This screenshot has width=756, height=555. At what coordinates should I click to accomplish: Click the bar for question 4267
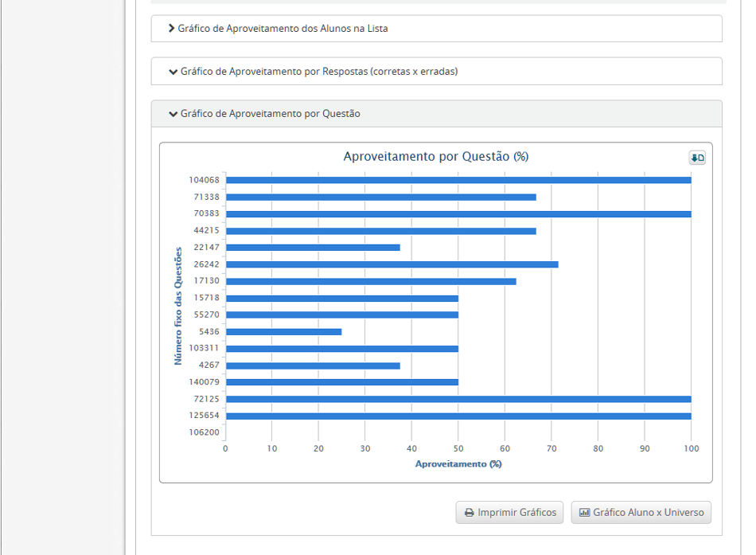[313, 365]
